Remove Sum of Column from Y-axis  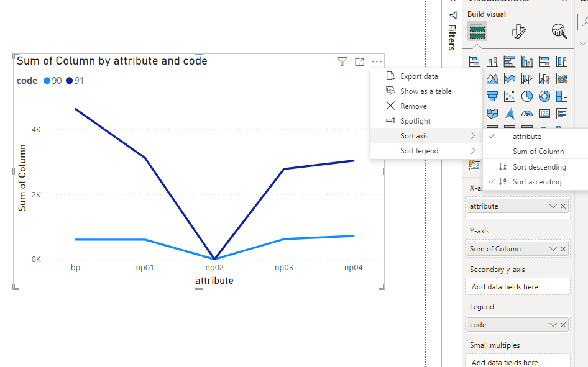pyautogui.click(x=563, y=248)
